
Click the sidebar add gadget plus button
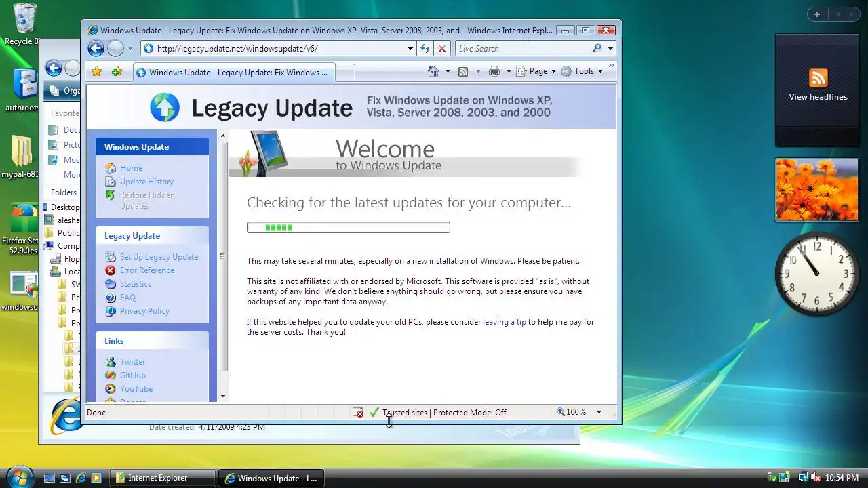point(817,14)
